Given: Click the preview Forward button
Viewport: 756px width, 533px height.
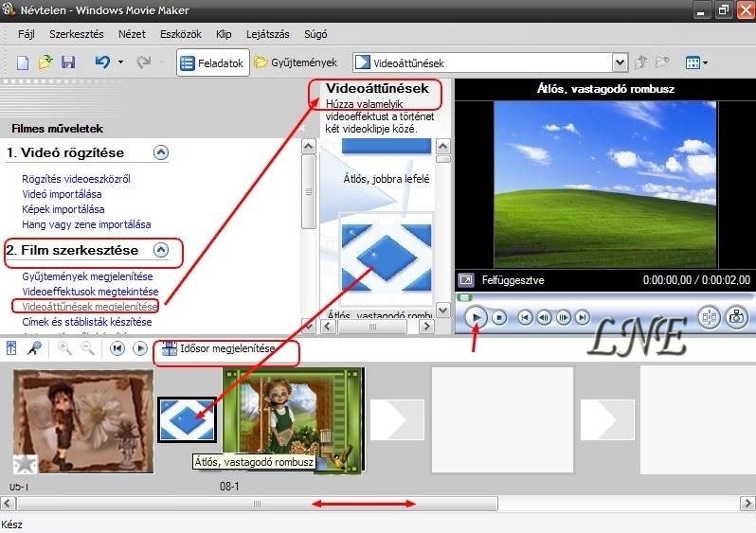Looking at the screenshot, I should tap(583, 317).
